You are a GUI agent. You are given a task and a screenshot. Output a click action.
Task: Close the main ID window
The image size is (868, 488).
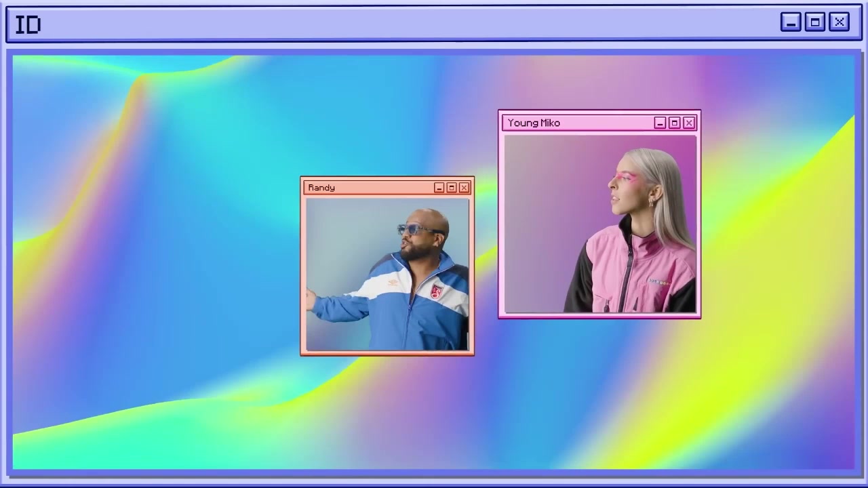pyautogui.click(x=840, y=22)
